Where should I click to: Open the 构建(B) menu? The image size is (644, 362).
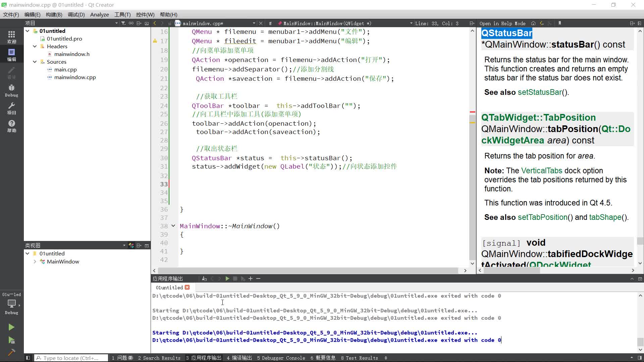(x=54, y=14)
